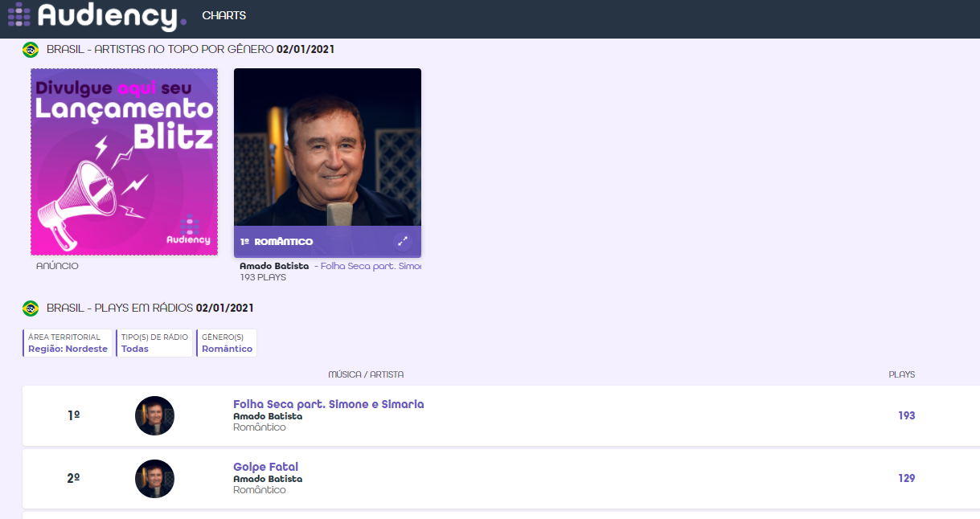Click Romântico genre label in Folha Seca row

point(260,427)
